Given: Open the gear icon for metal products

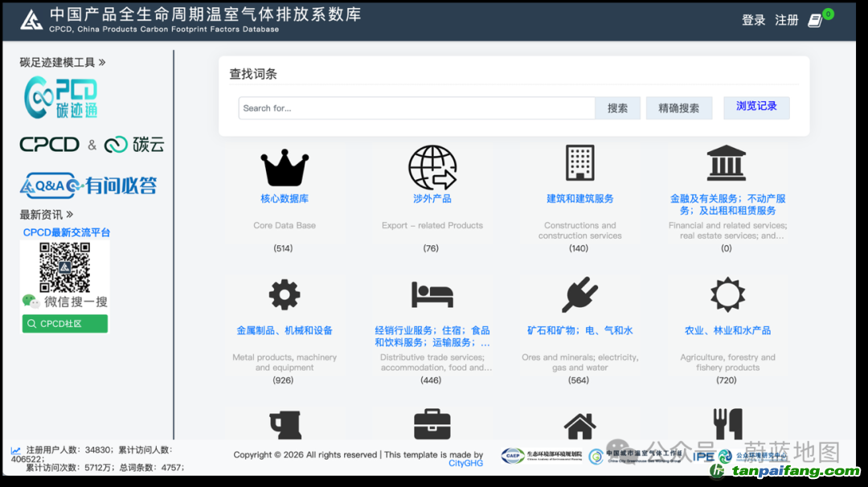Looking at the screenshot, I should click(285, 295).
